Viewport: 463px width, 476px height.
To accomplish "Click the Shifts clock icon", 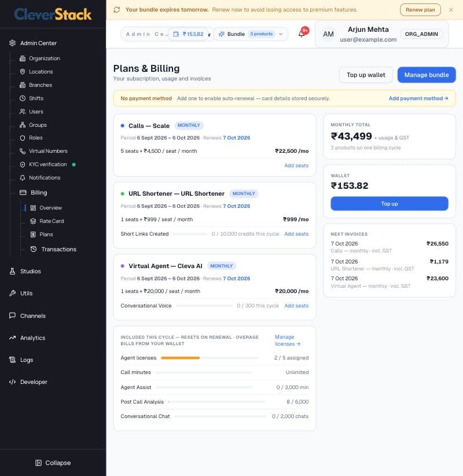I will point(23,98).
